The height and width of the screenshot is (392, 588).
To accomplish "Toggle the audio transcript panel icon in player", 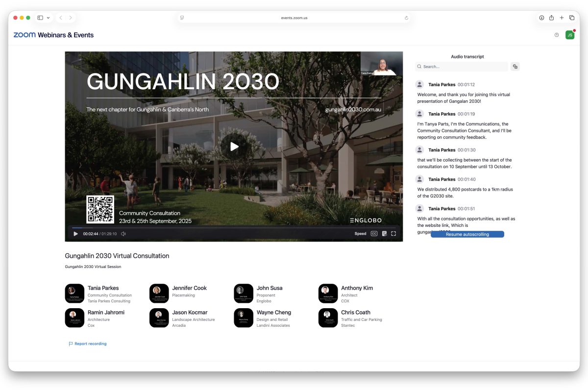I will click(x=384, y=234).
